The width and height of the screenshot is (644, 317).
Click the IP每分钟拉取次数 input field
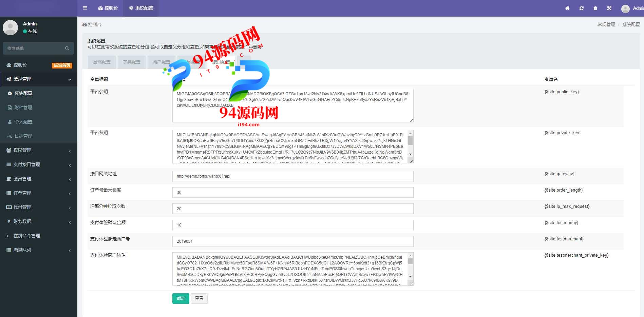tap(293, 209)
